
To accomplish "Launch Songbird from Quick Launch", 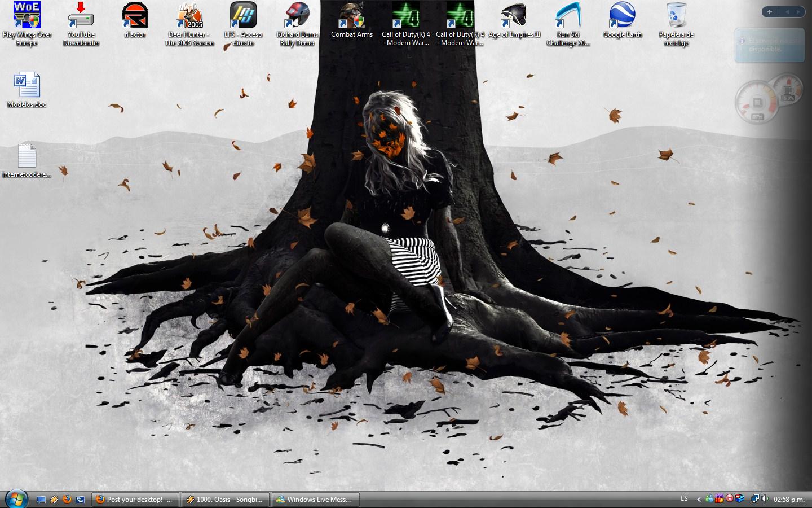I will [54, 500].
